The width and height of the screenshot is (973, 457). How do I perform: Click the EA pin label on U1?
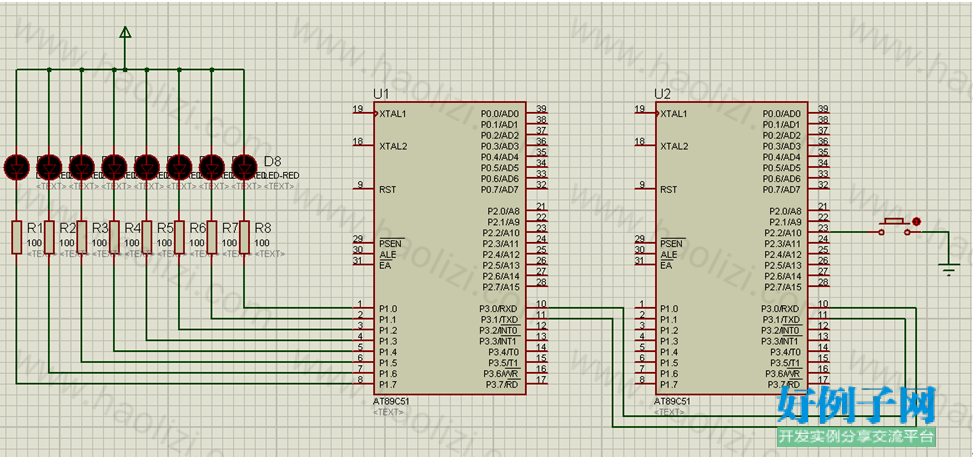[x=384, y=265]
